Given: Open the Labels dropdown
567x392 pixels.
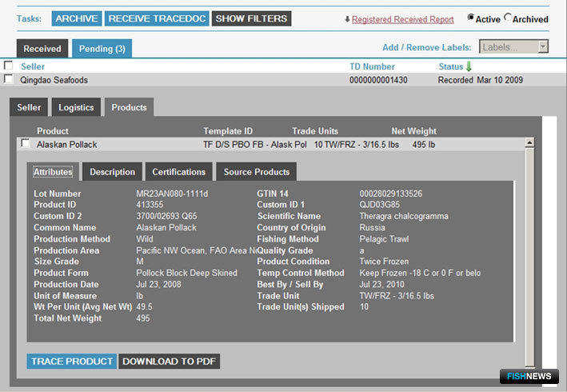Looking at the screenshot, I should point(514,46).
